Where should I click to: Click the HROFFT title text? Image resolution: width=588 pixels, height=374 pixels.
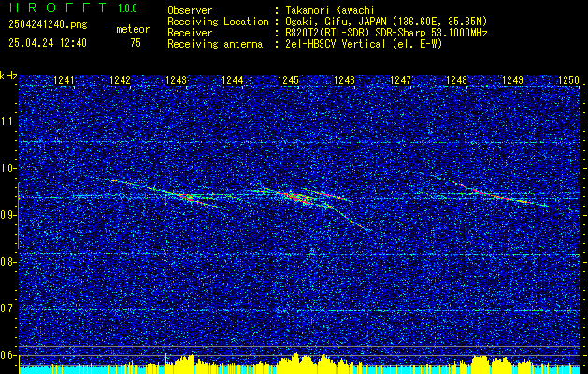(x=58, y=7)
